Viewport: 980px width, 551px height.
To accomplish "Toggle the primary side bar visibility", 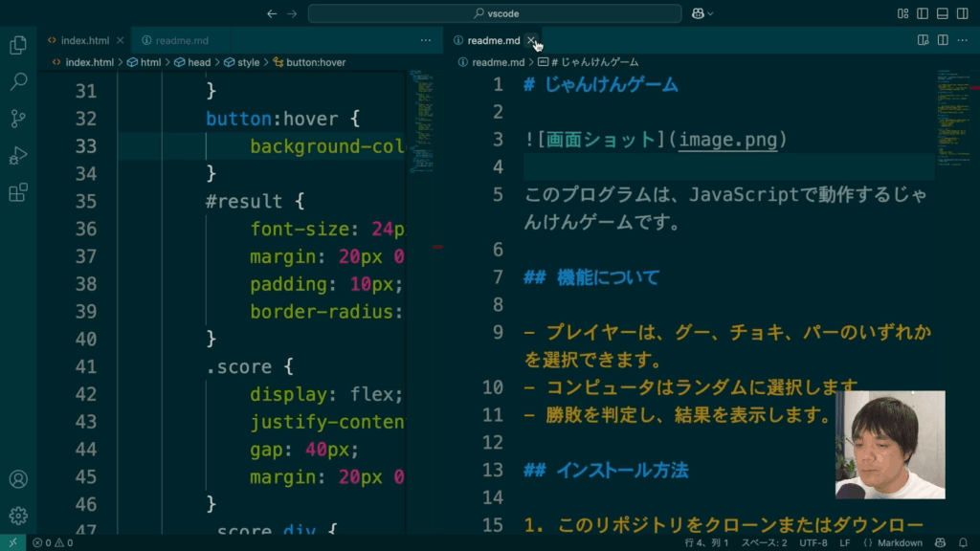I will 923,13.
